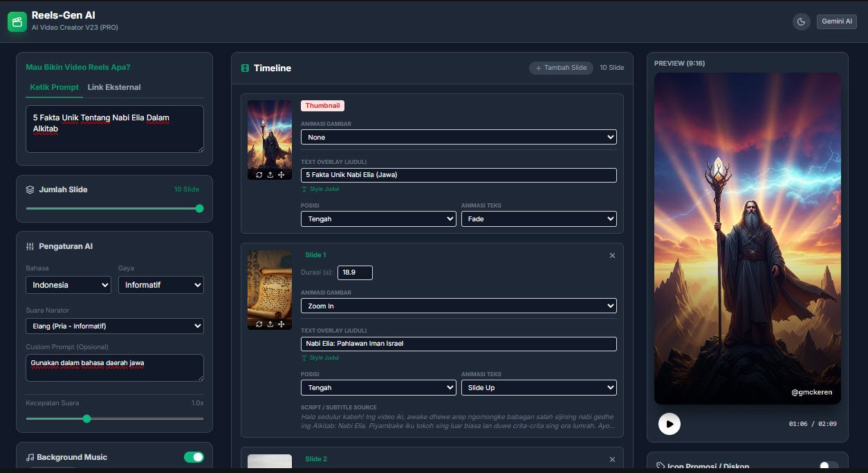This screenshot has height=473, width=868.
Task: Click the Gemini AI button
Action: 837,21
